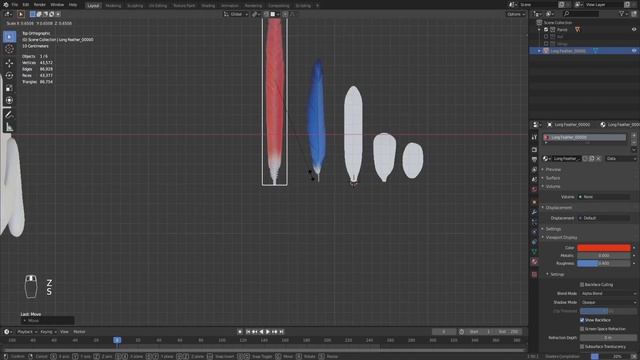The width and height of the screenshot is (640, 360).
Task: Select the Transform tool
Action: [9, 100]
